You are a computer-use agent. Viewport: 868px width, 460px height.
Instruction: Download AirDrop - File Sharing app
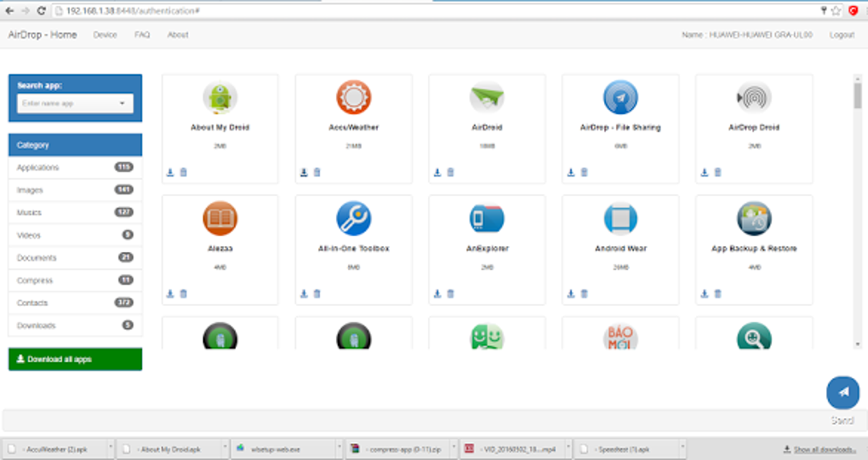[571, 172]
